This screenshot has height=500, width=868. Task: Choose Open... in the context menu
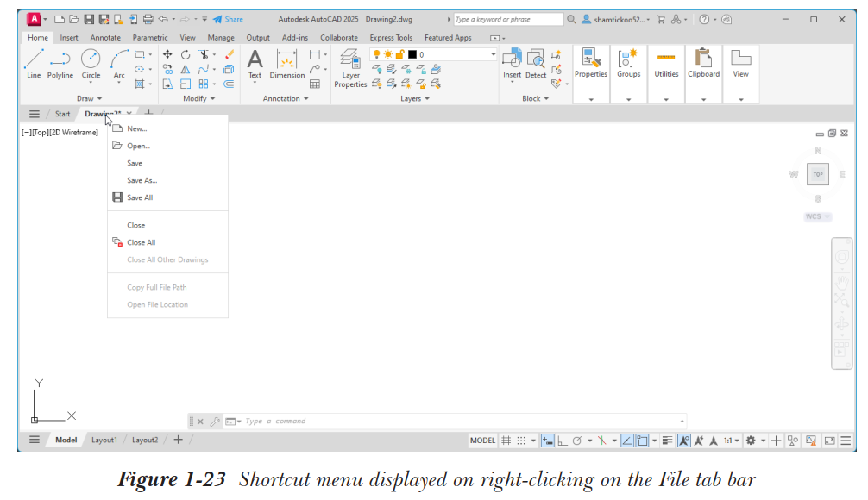coord(167,146)
